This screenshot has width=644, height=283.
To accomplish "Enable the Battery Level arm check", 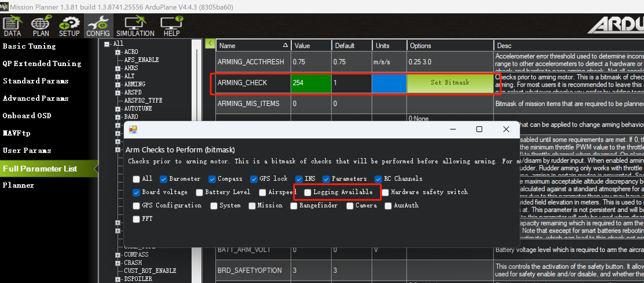I will coord(199,192).
